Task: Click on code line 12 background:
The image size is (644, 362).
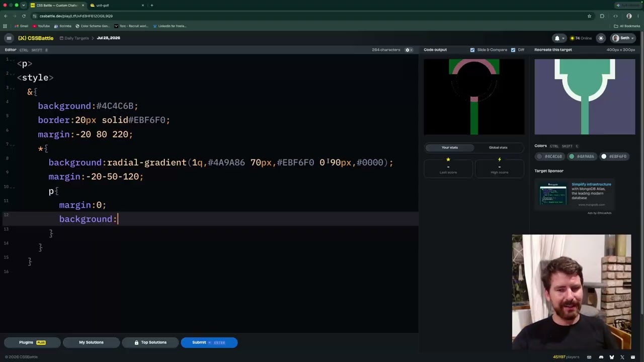Action: [x=88, y=219]
